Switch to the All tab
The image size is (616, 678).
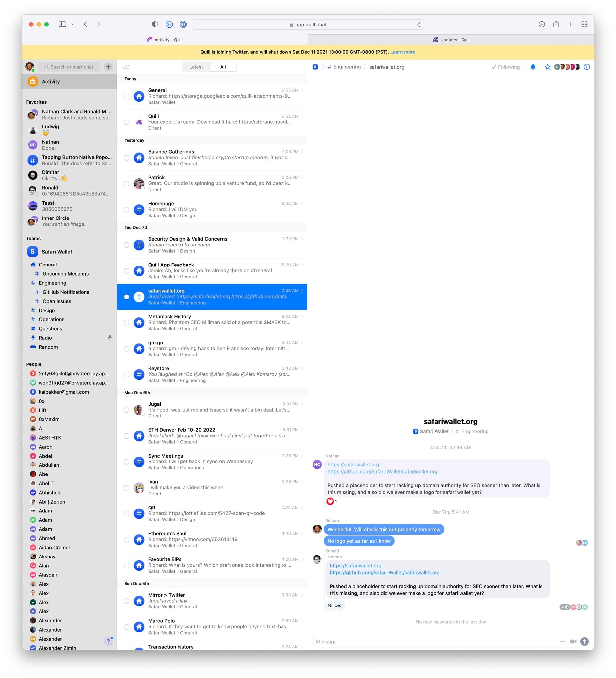223,67
